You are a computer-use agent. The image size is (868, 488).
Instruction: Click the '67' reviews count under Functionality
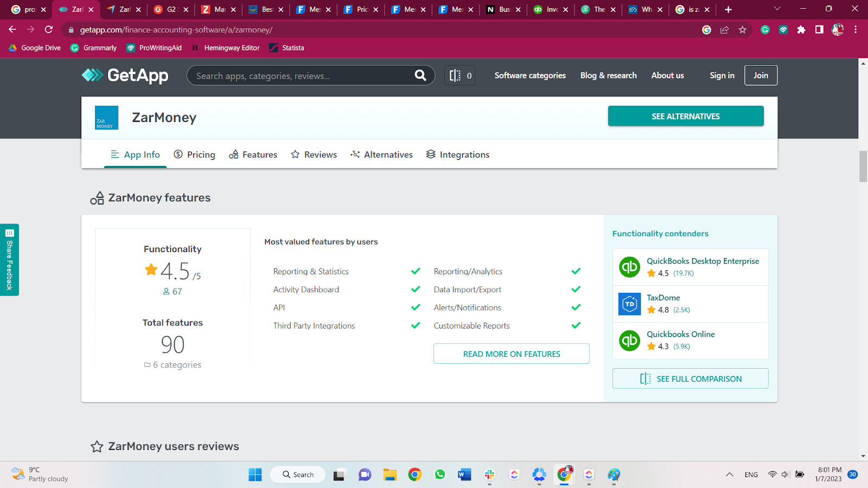coord(173,291)
